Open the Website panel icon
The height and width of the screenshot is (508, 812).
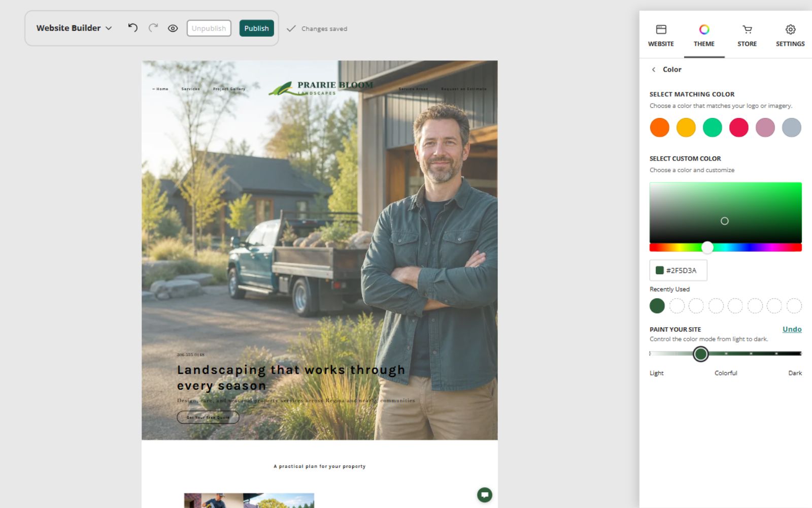(x=661, y=29)
